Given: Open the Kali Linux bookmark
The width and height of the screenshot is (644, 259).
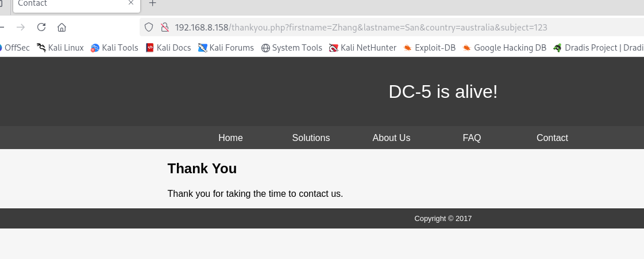Looking at the screenshot, I should 60,48.
